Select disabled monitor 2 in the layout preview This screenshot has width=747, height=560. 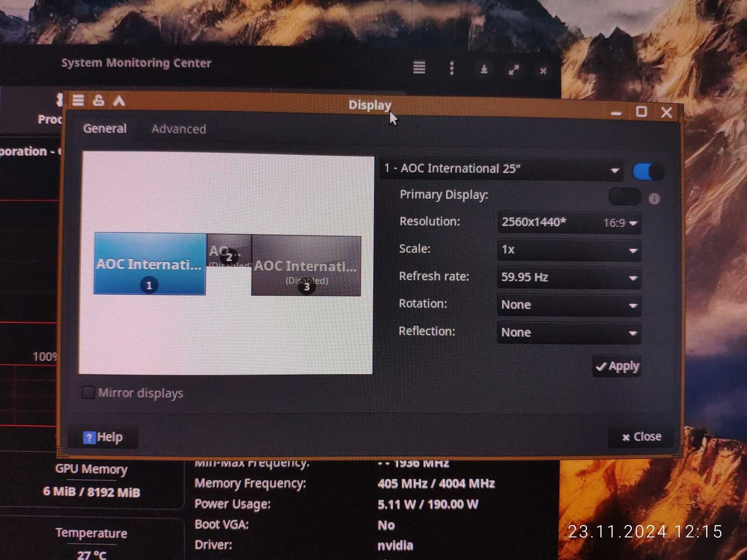point(229,251)
